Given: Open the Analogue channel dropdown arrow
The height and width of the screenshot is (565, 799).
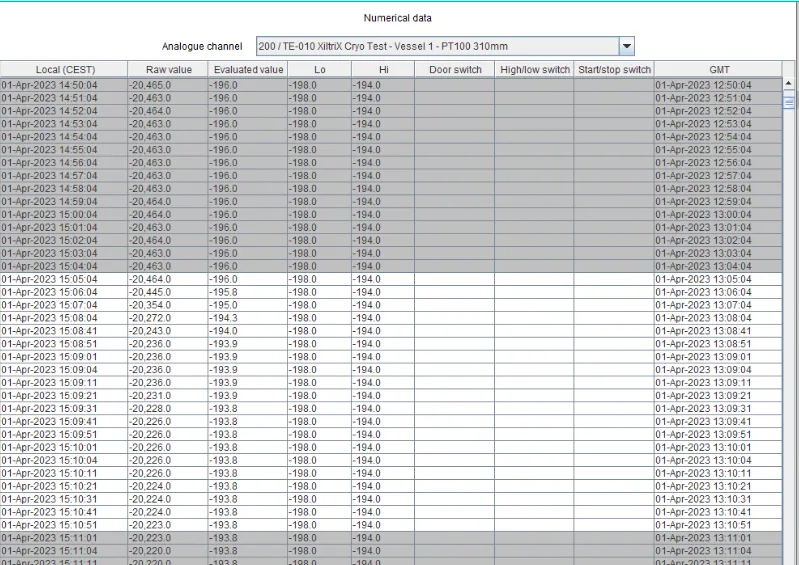Looking at the screenshot, I should tap(626, 46).
